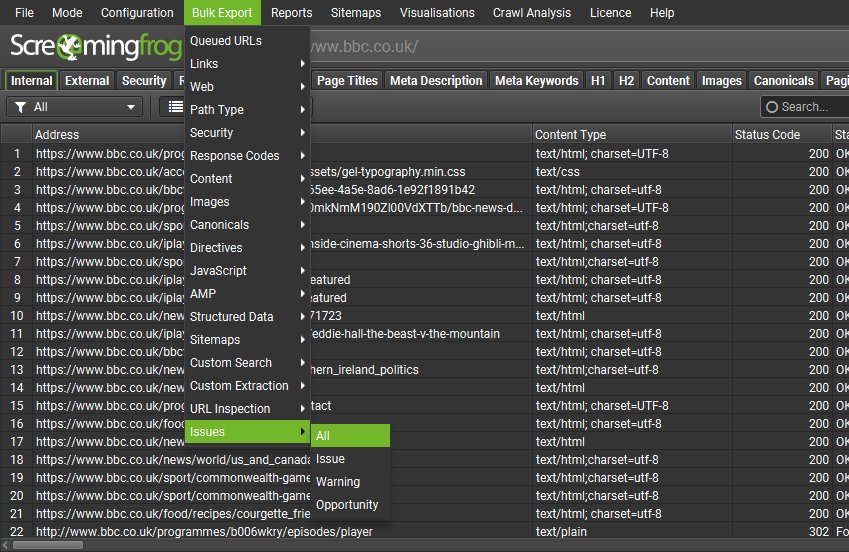Switch to the Meta Description tab
The height and width of the screenshot is (552, 849).
point(436,81)
